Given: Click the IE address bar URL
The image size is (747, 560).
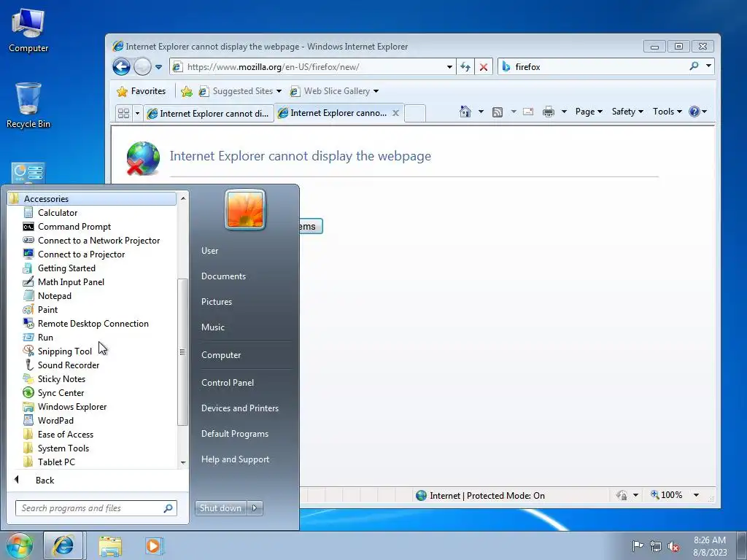Looking at the screenshot, I should coord(273,67).
